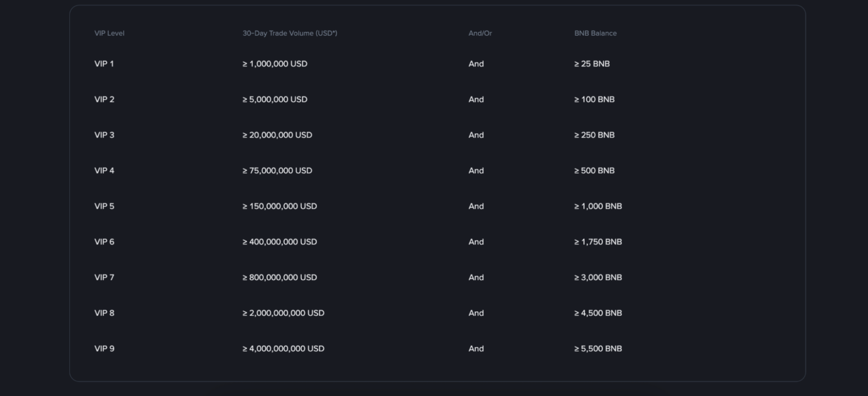Screen dimensions: 868x396
Task: Select the VIP 2 row label
Action: (x=104, y=99)
